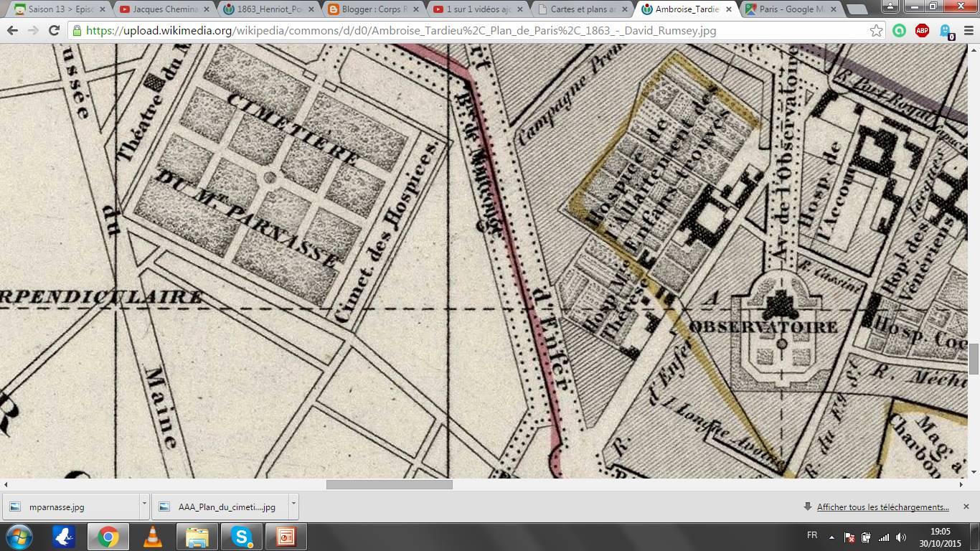Image resolution: width=980 pixels, height=551 pixels.
Task: Open the clock showing 19:05
Action: (941, 537)
